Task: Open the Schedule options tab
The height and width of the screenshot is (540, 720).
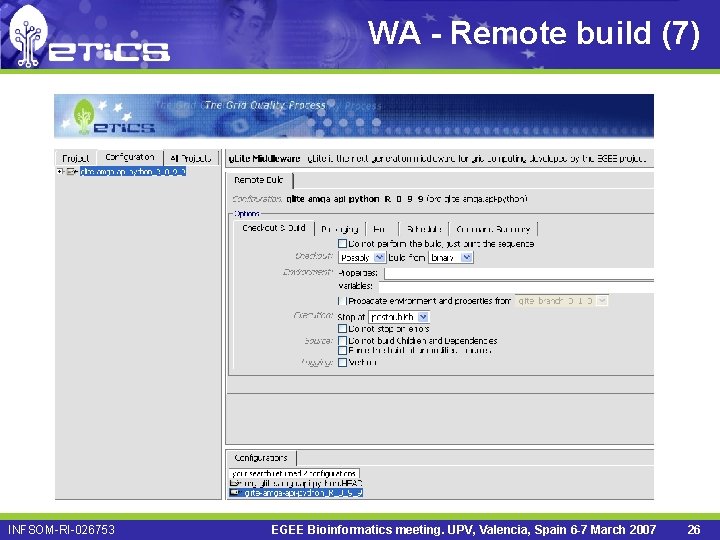Action: 424,229
